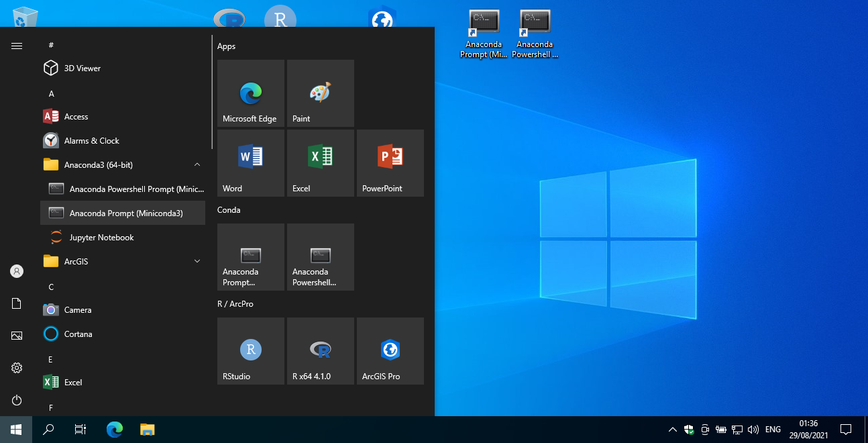Launch ArcGIS Pro from pinned tiles
868x443 pixels.
[x=390, y=351]
